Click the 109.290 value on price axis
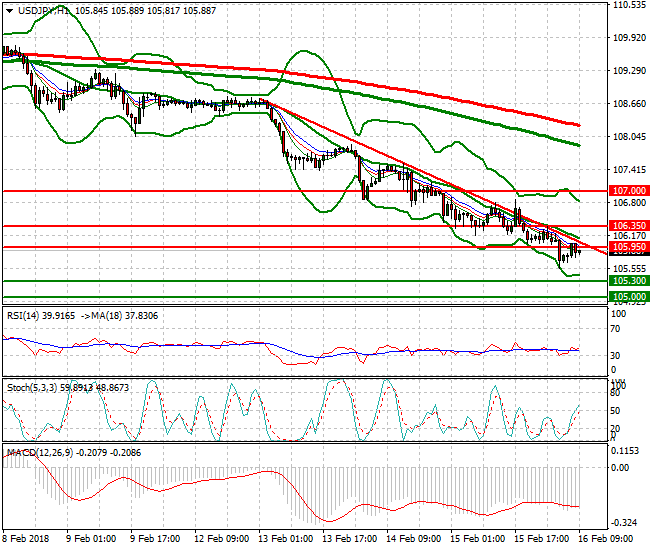The height and width of the screenshot is (550, 650). pos(630,71)
